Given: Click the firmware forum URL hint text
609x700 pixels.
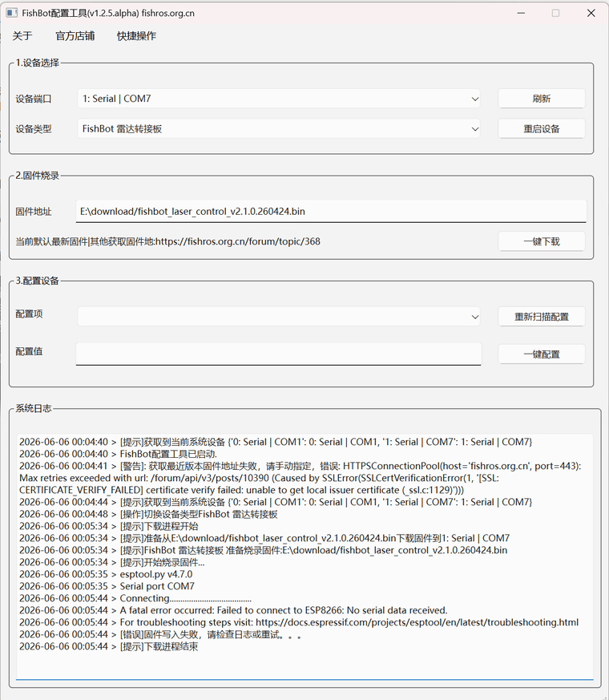Looking at the screenshot, I should point(167,241).
